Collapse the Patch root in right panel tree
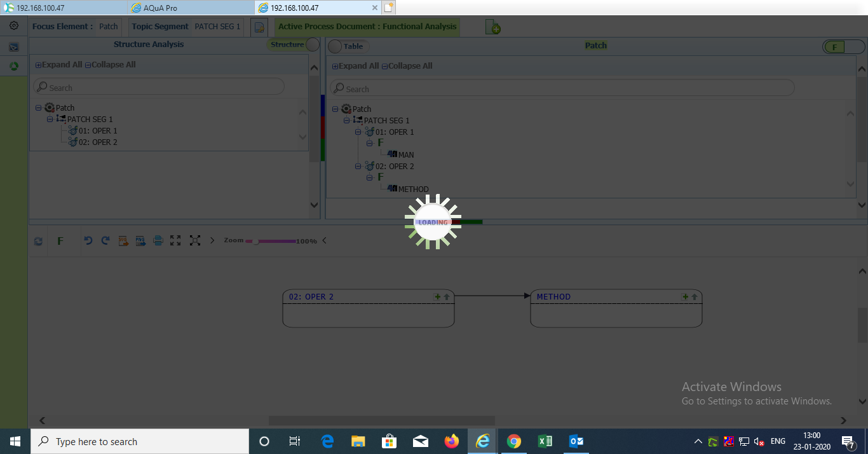This screenshot has width=868, height=454. (335, 109)
